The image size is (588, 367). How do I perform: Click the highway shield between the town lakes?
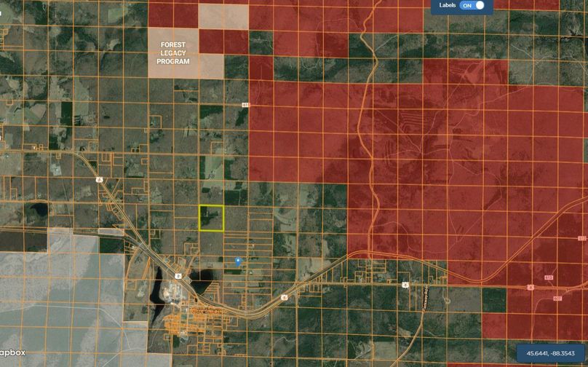pos(177,276)
